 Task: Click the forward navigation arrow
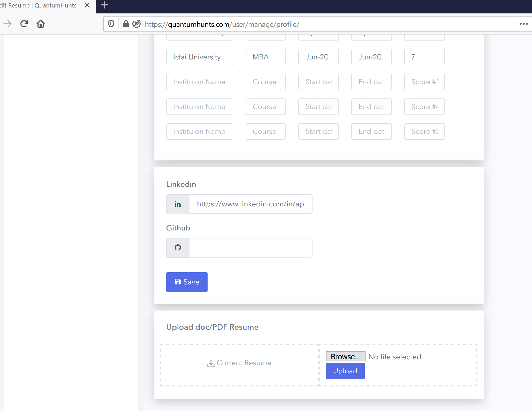click(x=8, y=24)
